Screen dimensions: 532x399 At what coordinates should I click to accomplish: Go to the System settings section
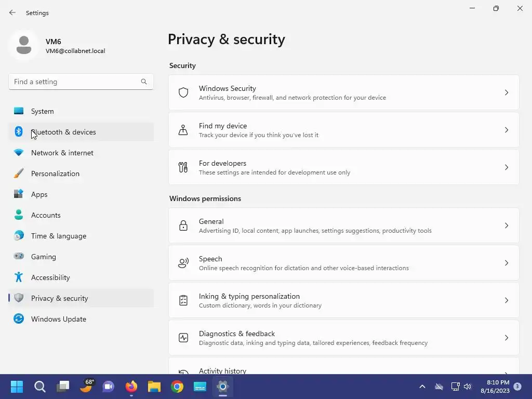pyautogui.click(x=43, y=111)
